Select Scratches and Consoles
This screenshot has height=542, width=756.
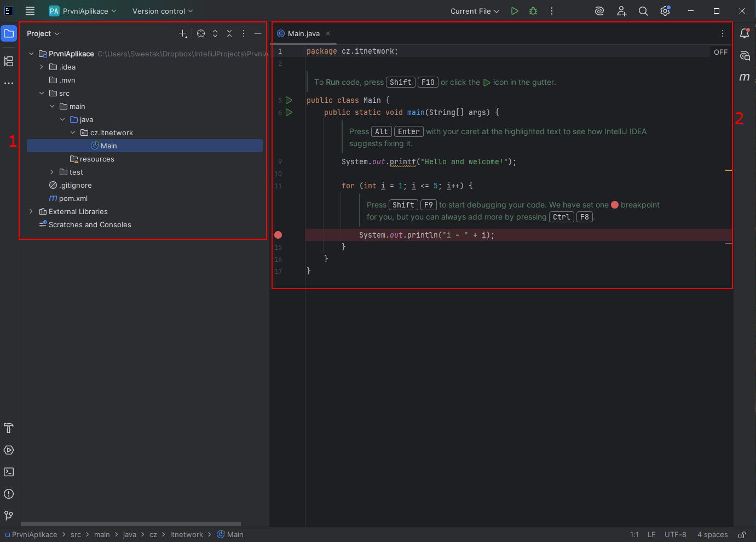tap(85, 224)
